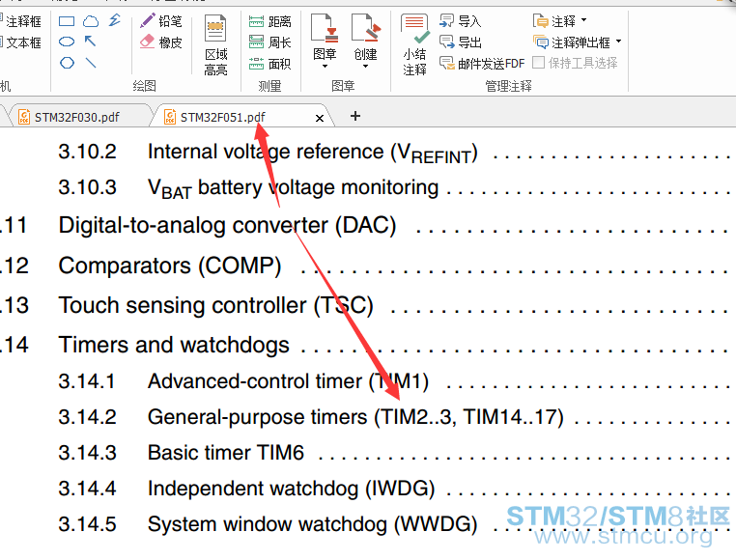
Task: Select the cloud shape drawing tool
Action: tap(91, 21)
